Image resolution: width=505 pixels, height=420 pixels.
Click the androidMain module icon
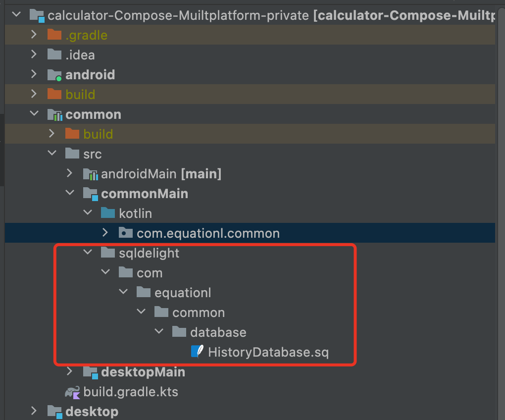91,174
